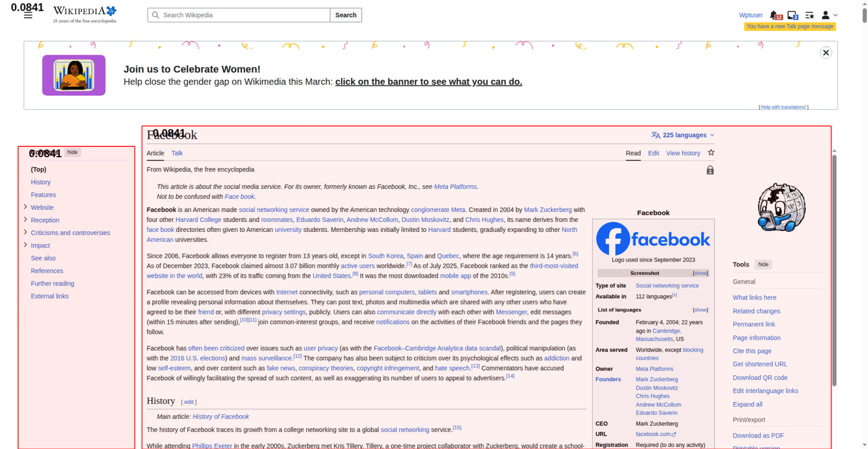Click the padlock page protection icon
Viewport: 868px width, 449px height.
(710, 170)
